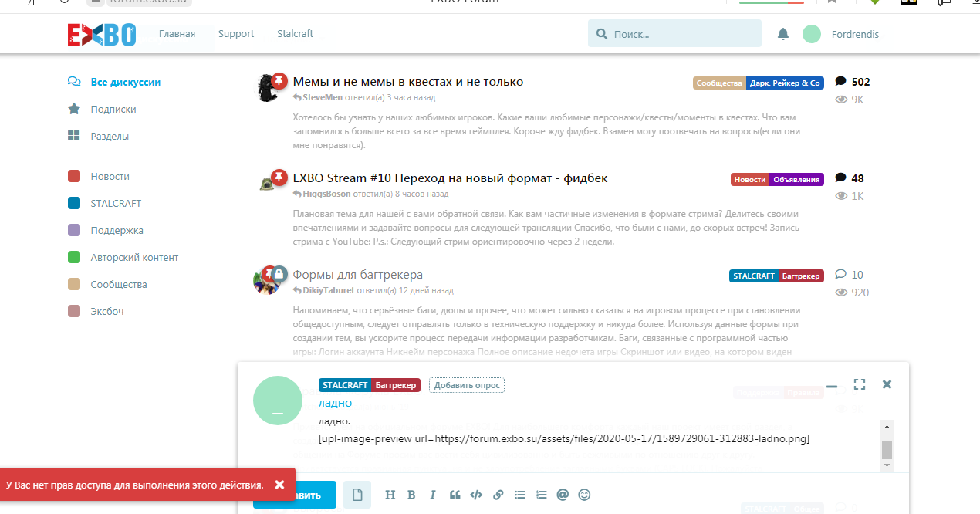Filter by the Сообщества sidebar tag

107,284
